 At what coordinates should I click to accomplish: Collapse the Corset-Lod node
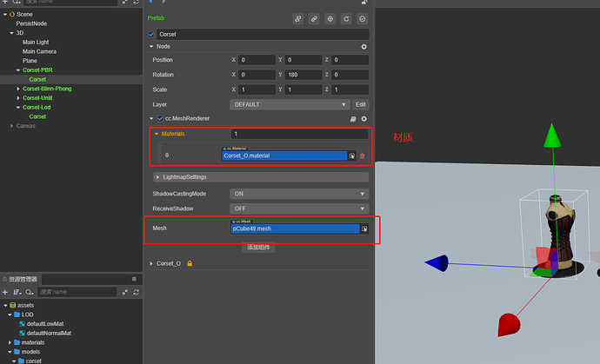pyautogui.click(x=18, y=108)
